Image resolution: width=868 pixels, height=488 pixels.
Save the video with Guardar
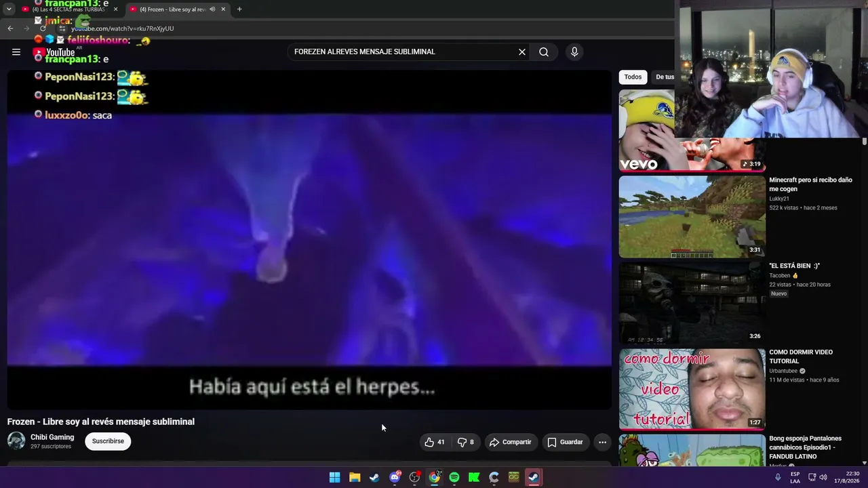tap(566, 442)
